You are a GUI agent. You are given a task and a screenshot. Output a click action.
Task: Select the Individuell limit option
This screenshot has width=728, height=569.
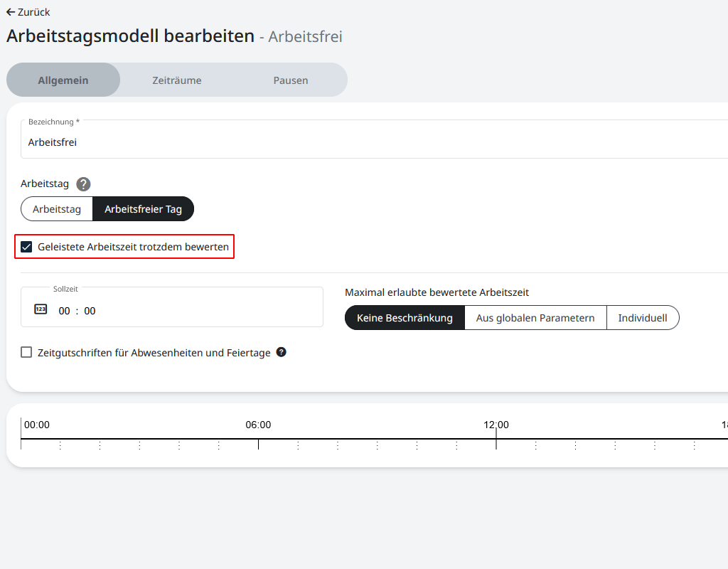643,318
